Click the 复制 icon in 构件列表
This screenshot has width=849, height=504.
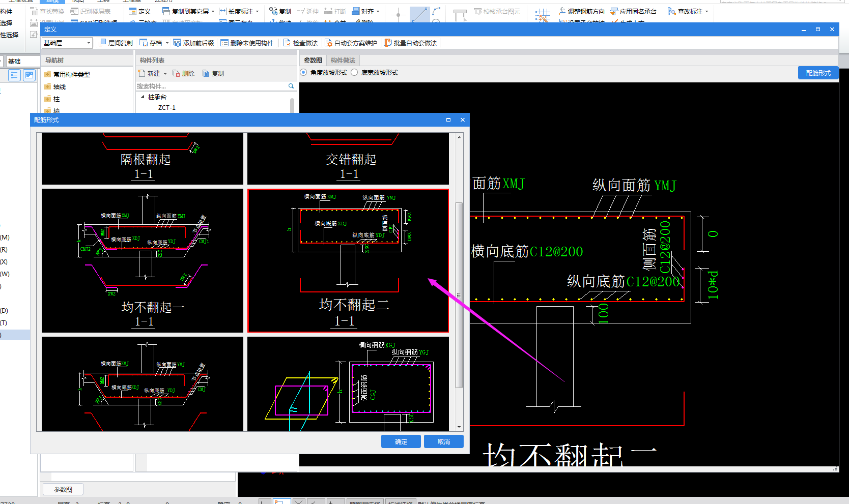[206, 74]
